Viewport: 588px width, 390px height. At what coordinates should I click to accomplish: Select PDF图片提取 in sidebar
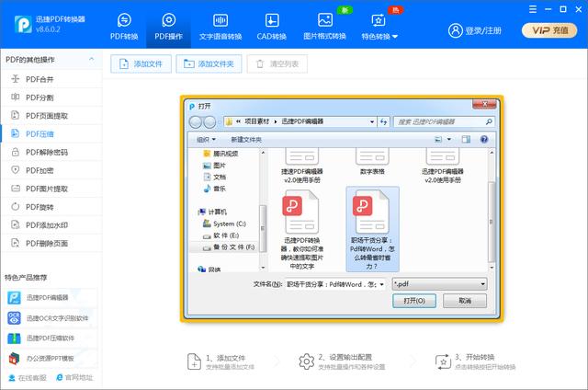[x=51, y=189]
